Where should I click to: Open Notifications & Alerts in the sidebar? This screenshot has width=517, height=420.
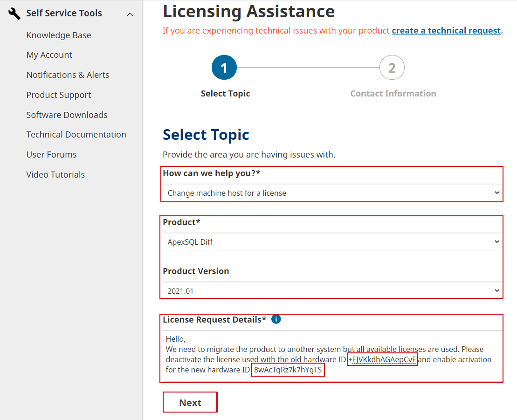(x=68, y=75)
